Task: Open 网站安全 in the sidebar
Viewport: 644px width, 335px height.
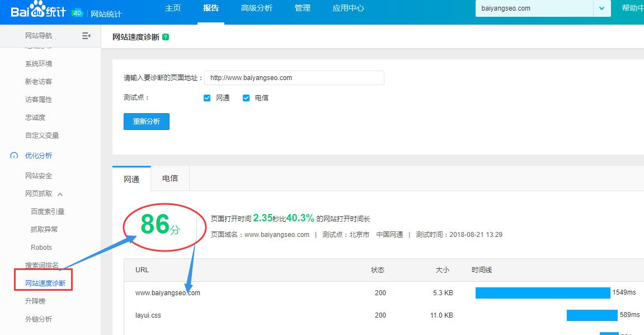Action: 39,176
